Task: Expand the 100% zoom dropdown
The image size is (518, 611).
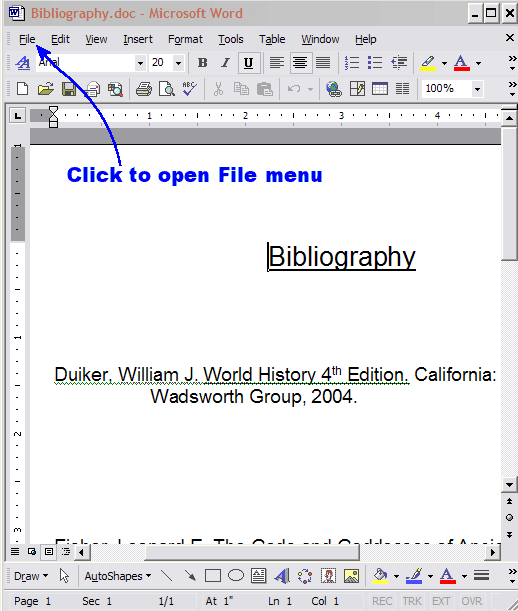Action: 477,89
